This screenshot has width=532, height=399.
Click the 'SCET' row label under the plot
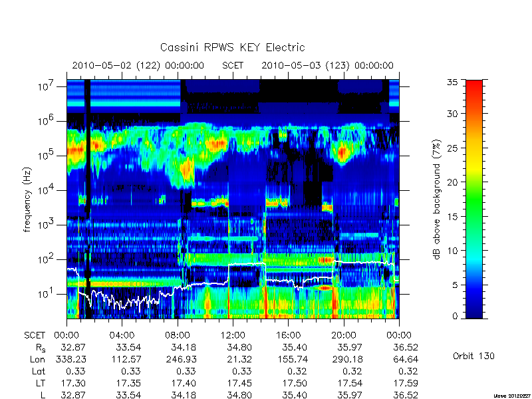point(35,336)
